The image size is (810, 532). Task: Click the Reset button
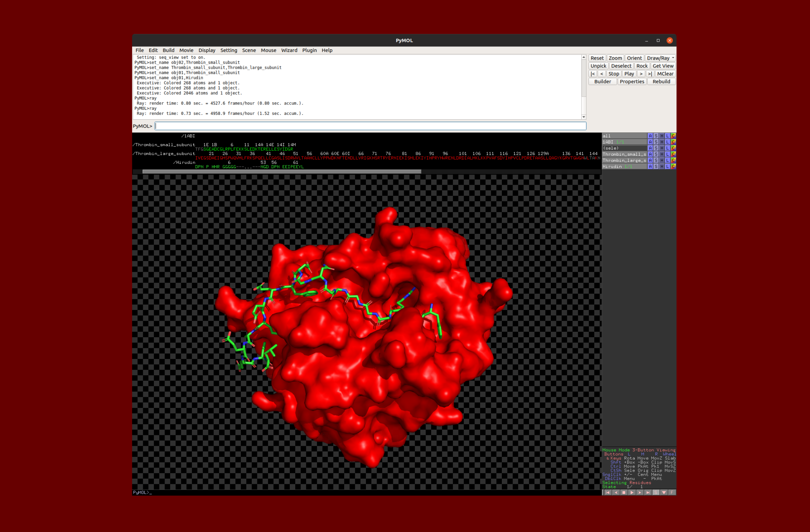pos(597,58)
